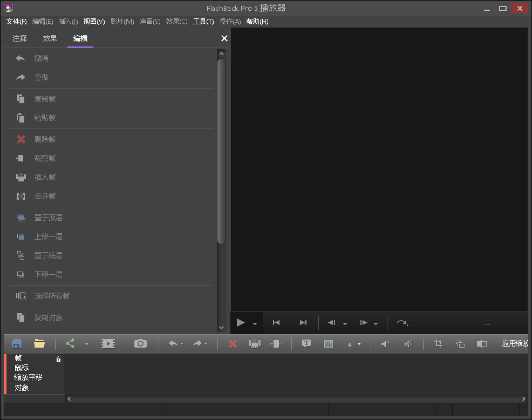Close the edit side panel with the X
Image resolution: width=532 pixels, height=420 pixels.
(x=224, y=38)
